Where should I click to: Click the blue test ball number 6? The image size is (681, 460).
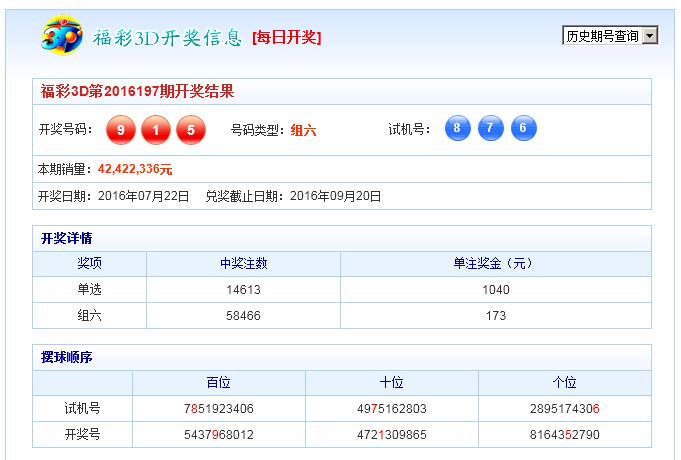coord(524,129)
